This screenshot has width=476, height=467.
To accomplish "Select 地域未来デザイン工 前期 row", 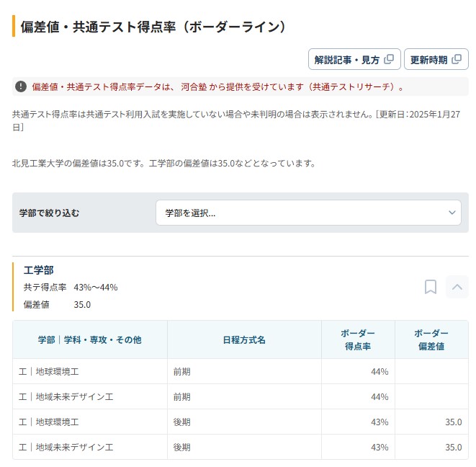I will coord(241,396).
